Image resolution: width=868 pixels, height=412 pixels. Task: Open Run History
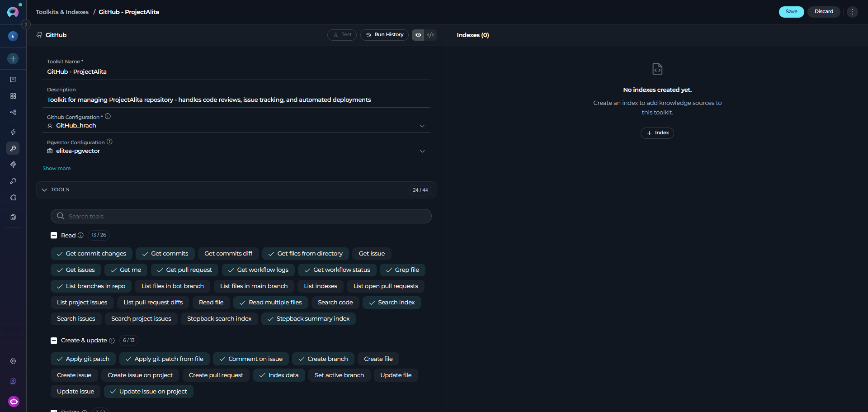[384, 35]
